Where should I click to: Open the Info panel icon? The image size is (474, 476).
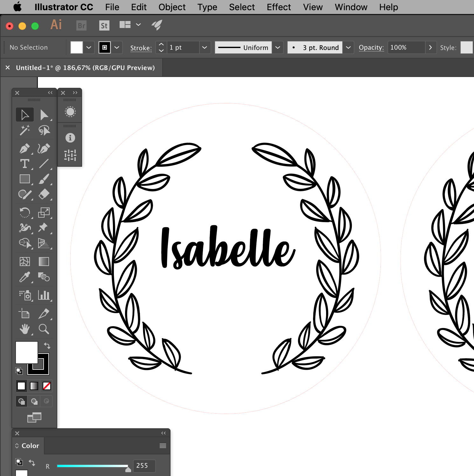pyautogui.click(x=70, y=138)
